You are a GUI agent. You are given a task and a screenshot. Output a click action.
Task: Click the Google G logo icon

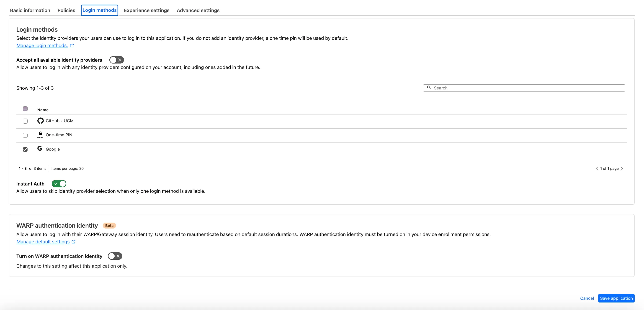(x=40, y=148)
